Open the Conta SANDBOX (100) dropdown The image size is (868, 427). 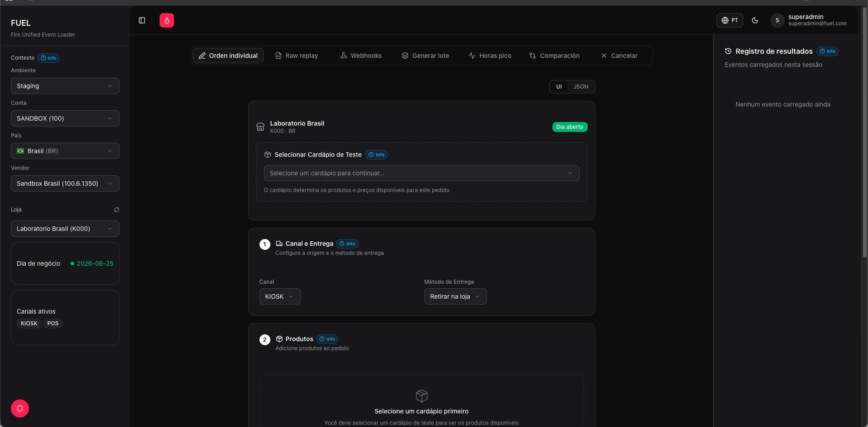65,118
